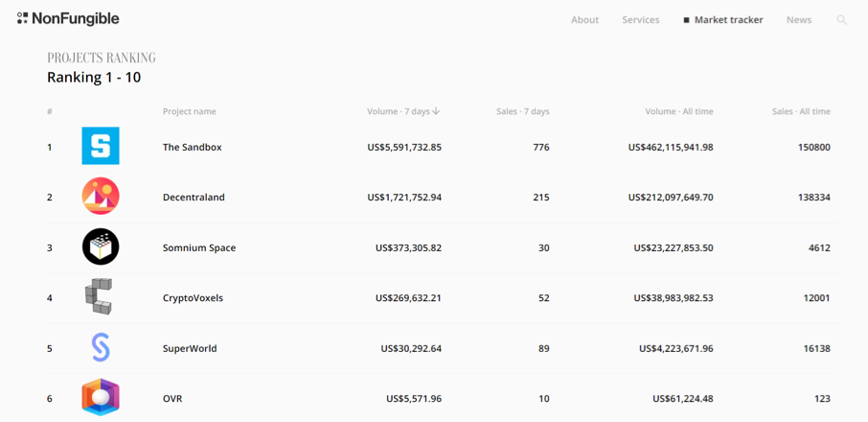Viewport: 868px width, 422px height.
Task: Click the Somnium Space project name
Action: 199,248
